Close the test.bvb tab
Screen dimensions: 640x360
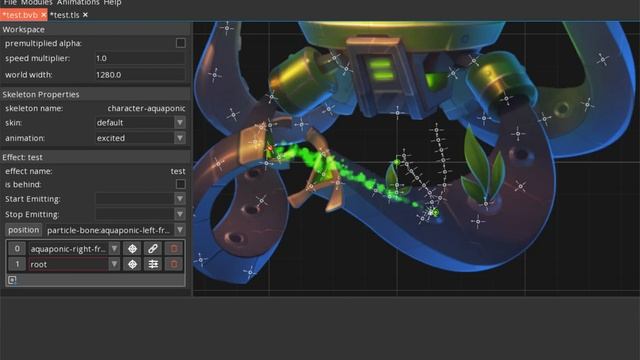click(x=43, y=15)
